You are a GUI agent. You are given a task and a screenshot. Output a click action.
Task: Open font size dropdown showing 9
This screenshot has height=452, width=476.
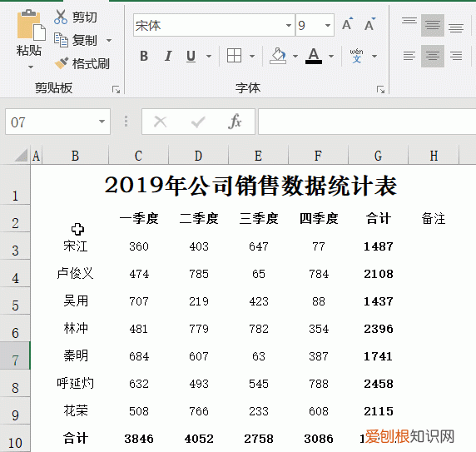328,25
